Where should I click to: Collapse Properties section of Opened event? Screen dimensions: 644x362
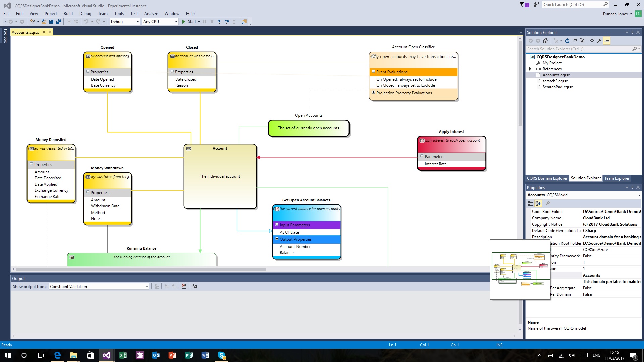[88, 72]
